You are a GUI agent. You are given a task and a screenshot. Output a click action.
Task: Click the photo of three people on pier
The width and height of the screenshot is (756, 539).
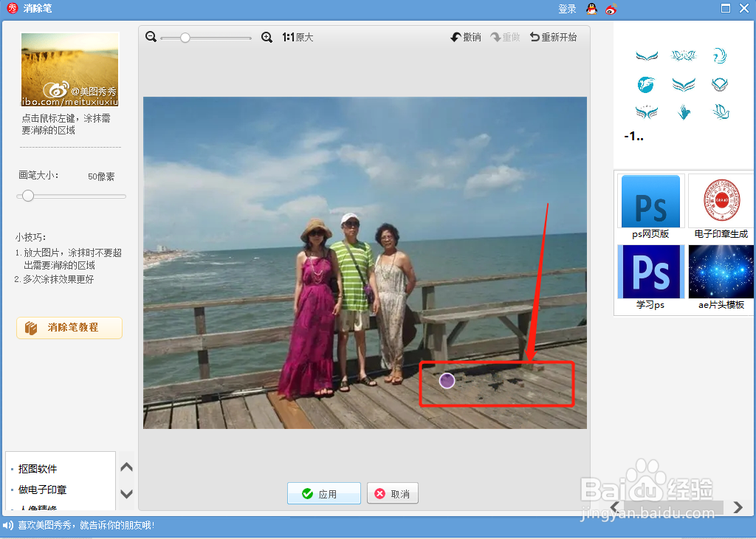(x=365, y=263)
